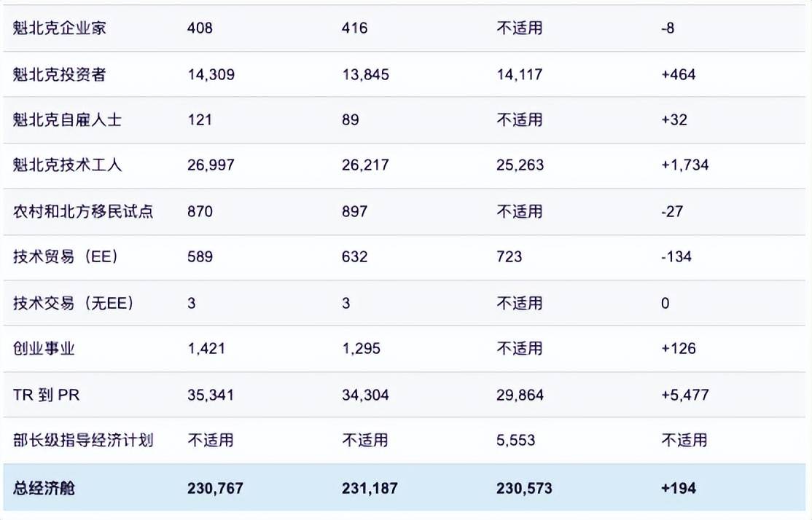Select the value 1,421 in the 创业事业 row

pyautogui.click(x=206, y=349)
